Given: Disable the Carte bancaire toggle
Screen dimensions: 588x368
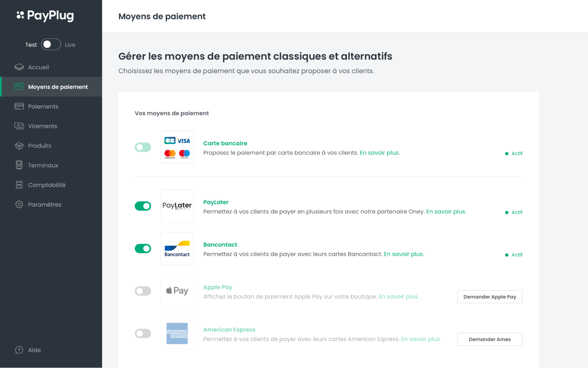Looking at the screenshot, I should (143, 147).
